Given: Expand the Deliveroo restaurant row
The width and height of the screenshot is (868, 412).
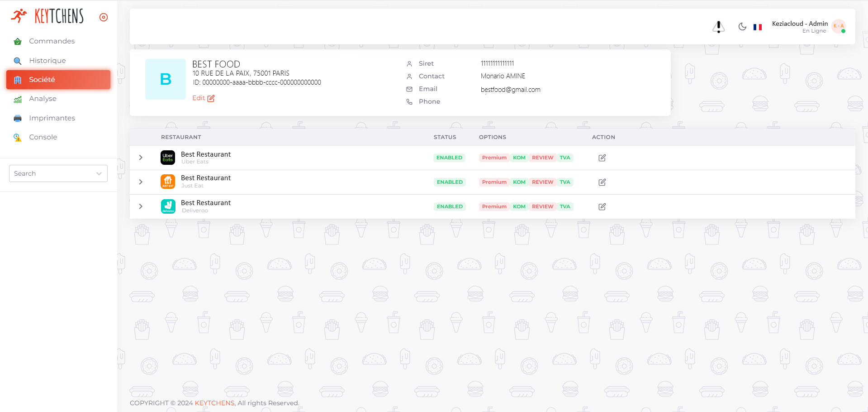Looking at the screenshot, I should coord(141,206).
